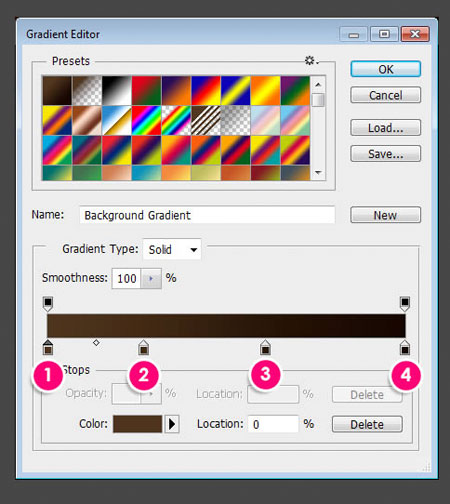The image size is (450, 504).
Task: Pick the orange-yellow-orange gradient preset
Action: coord(265,90)
